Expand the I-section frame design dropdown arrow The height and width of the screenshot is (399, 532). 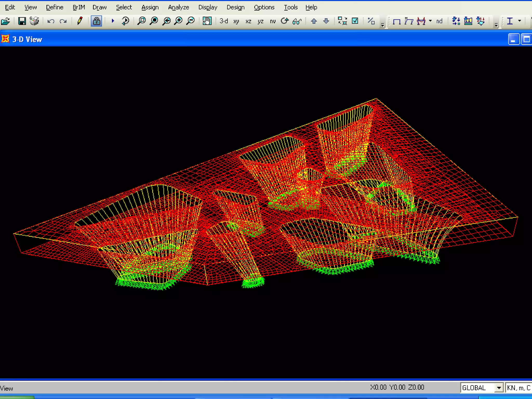tap(520, 21)
